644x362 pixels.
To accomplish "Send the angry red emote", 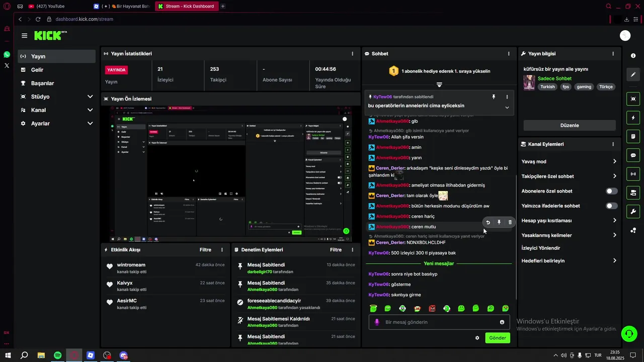I will click(432, 308).
